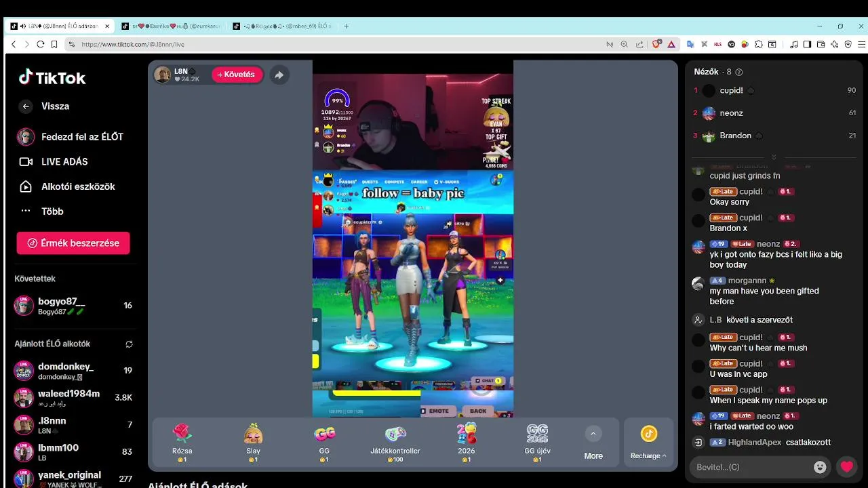Open the VPN shield icon
Viewport: 868px width, 488px height.
coord(848,44)
